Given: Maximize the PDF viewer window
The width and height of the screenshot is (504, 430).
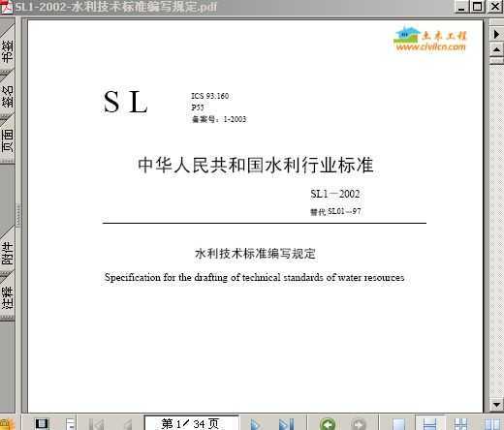Looking at the screenshot, I should [478, 7].
